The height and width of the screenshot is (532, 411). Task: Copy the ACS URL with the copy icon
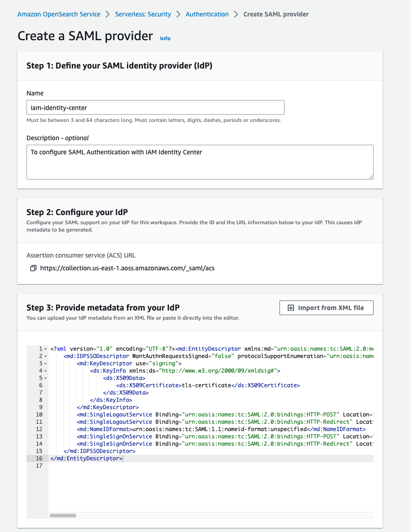pos(33,269)
